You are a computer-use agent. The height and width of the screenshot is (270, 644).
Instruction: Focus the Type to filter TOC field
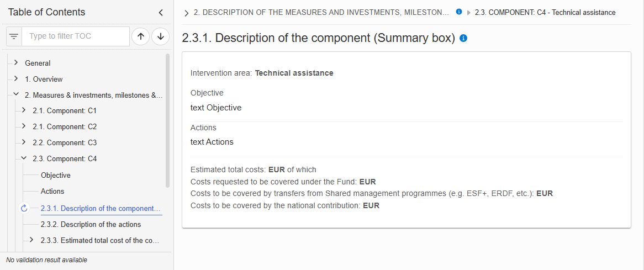(x=76, y=36)
